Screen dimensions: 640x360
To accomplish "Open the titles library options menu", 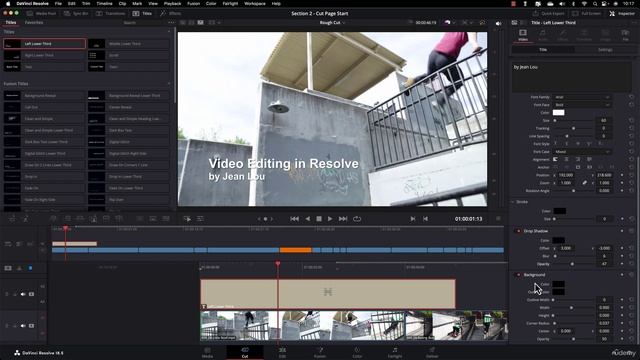I will click(x=171, y=22).
